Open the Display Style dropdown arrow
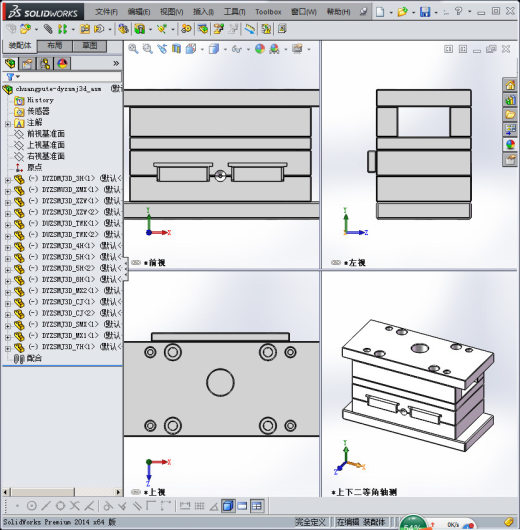The image size is (520, 530). pos(225,50)
